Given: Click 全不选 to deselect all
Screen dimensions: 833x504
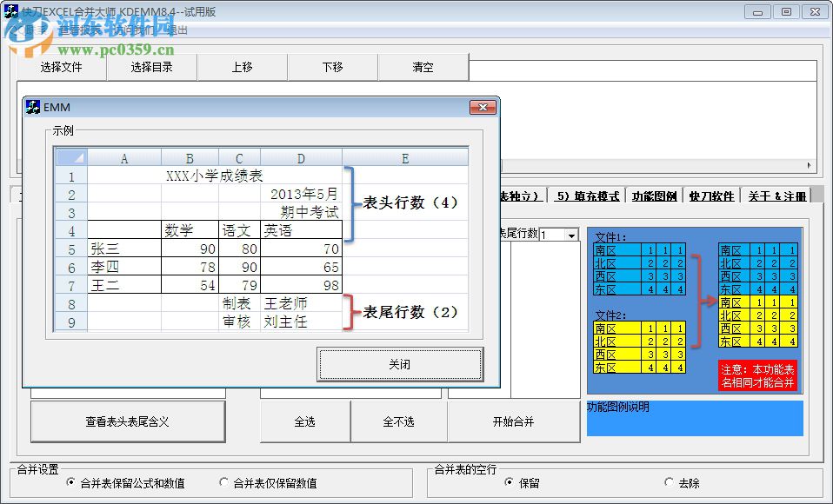Looking at the screenshot, I should pos(398,421).
